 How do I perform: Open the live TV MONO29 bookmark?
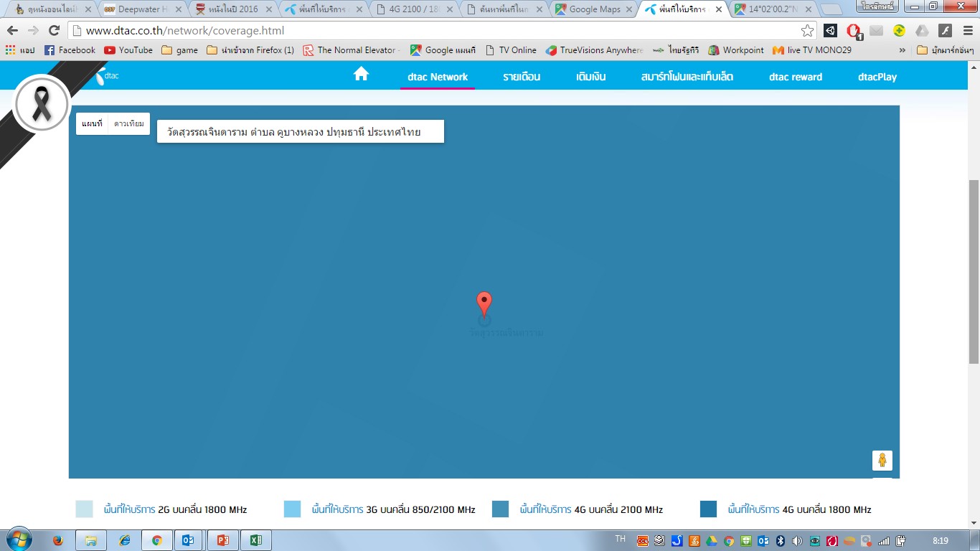(812, 50)
